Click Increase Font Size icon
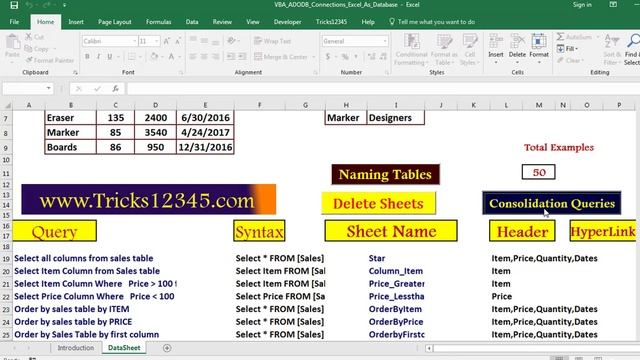 pyautogui.click(x=167, y=41)
